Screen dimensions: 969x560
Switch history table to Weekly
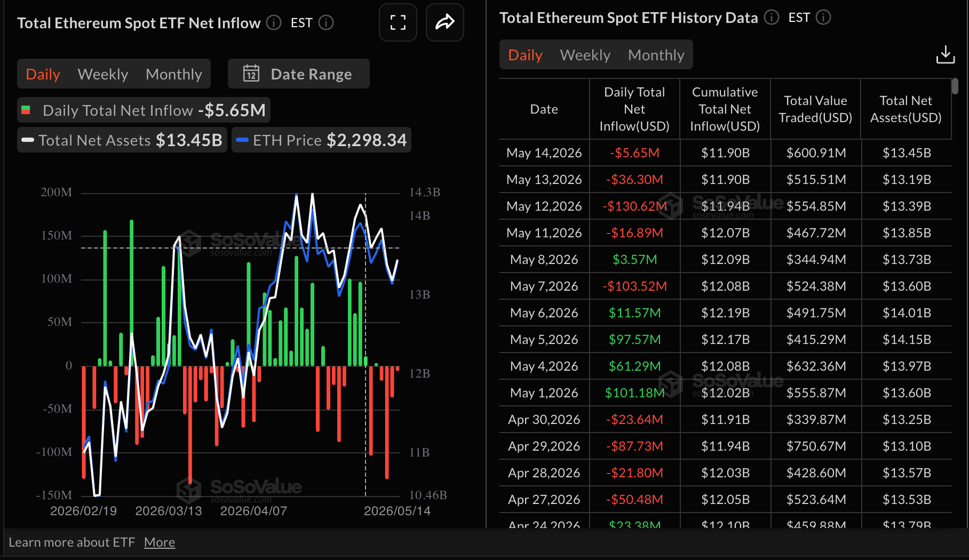tap(585, 55)
